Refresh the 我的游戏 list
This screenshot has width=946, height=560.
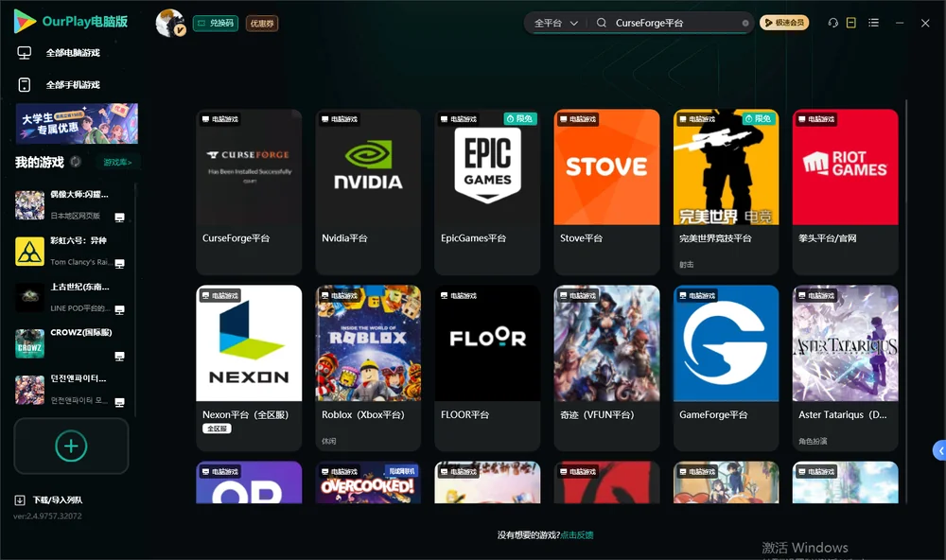(76, 162)
